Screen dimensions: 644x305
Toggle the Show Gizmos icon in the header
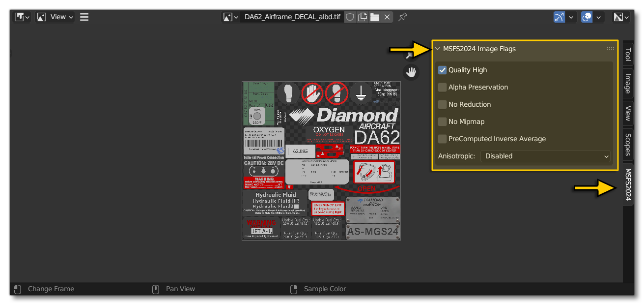(559, 16)
